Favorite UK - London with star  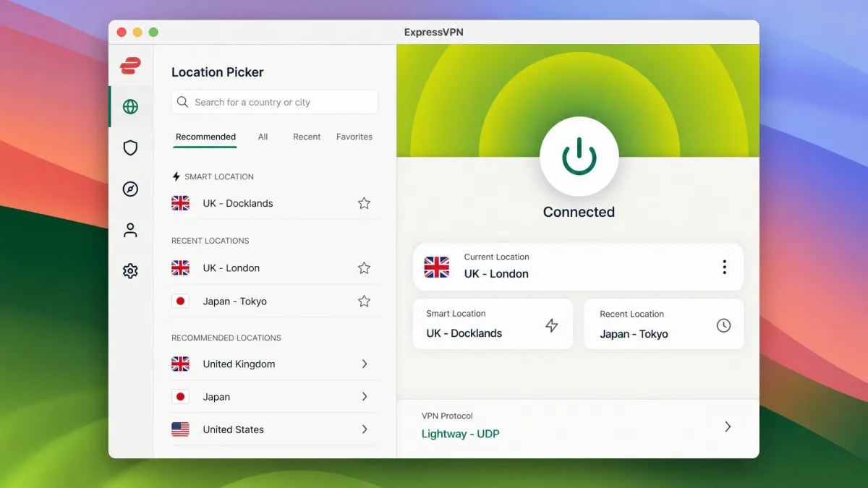(364, 268)
